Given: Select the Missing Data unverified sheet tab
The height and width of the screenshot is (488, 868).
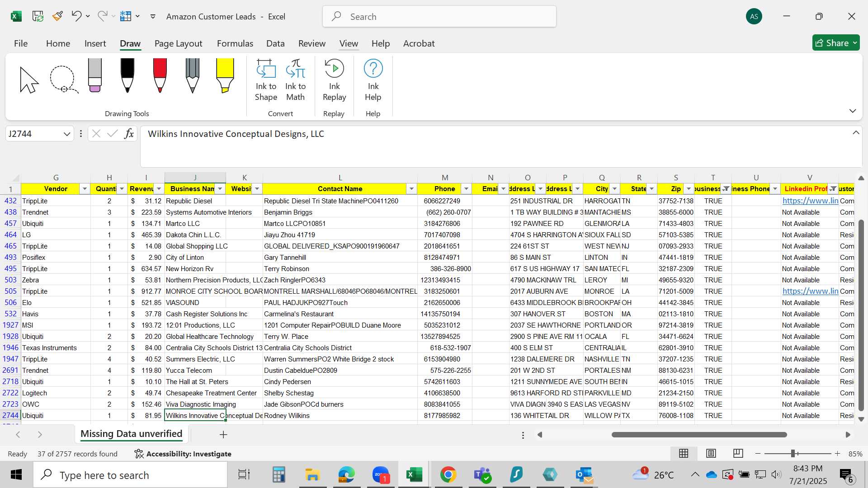Looking at the screenshot, I should tap(131, 434).
